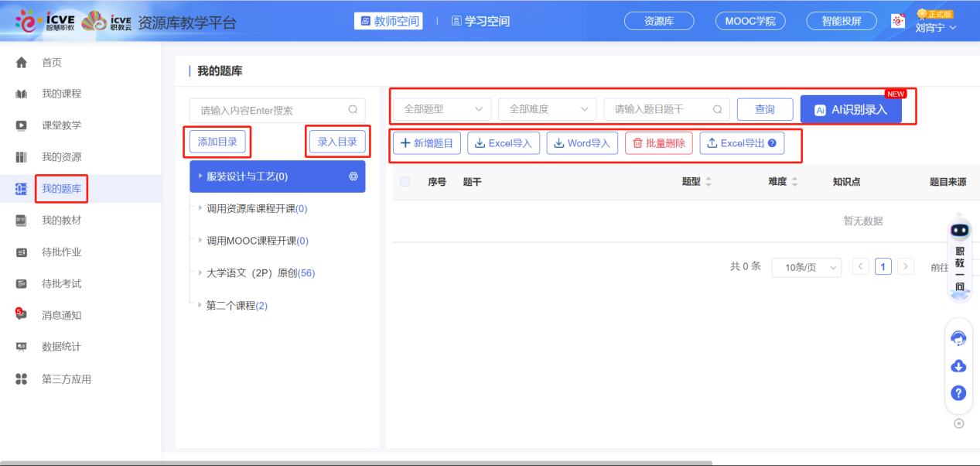
Task: Click the 请输入题目题干 input field
Action: [659, 109]
